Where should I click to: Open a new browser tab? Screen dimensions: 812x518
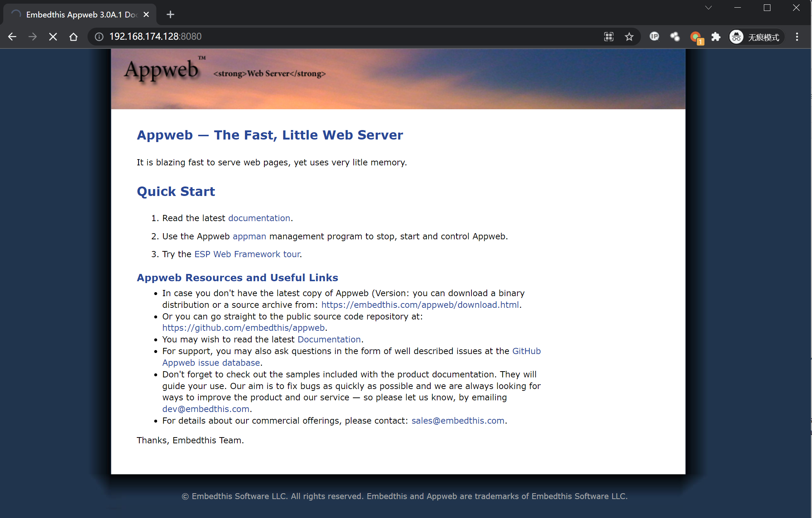coord(170,15)
